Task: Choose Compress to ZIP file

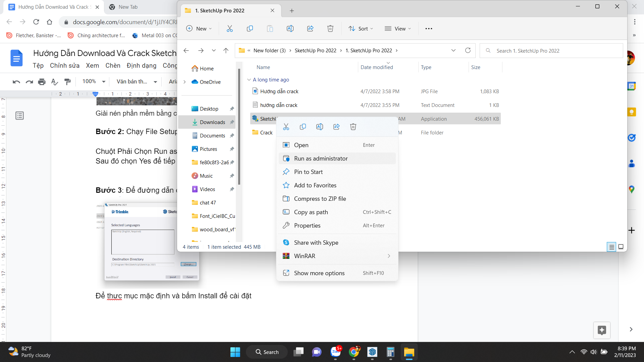Action: 320,198
